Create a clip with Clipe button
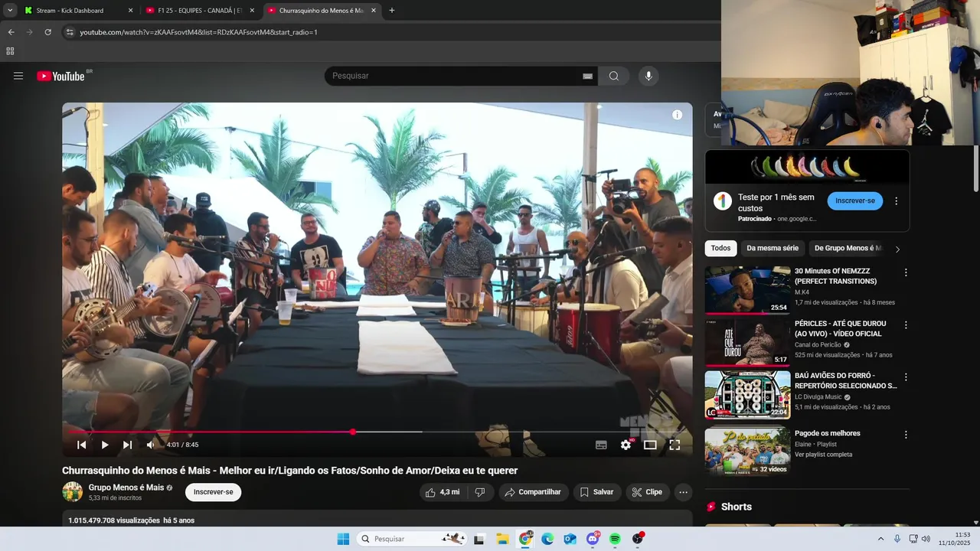The image size is (980, 551). [648, 492]
